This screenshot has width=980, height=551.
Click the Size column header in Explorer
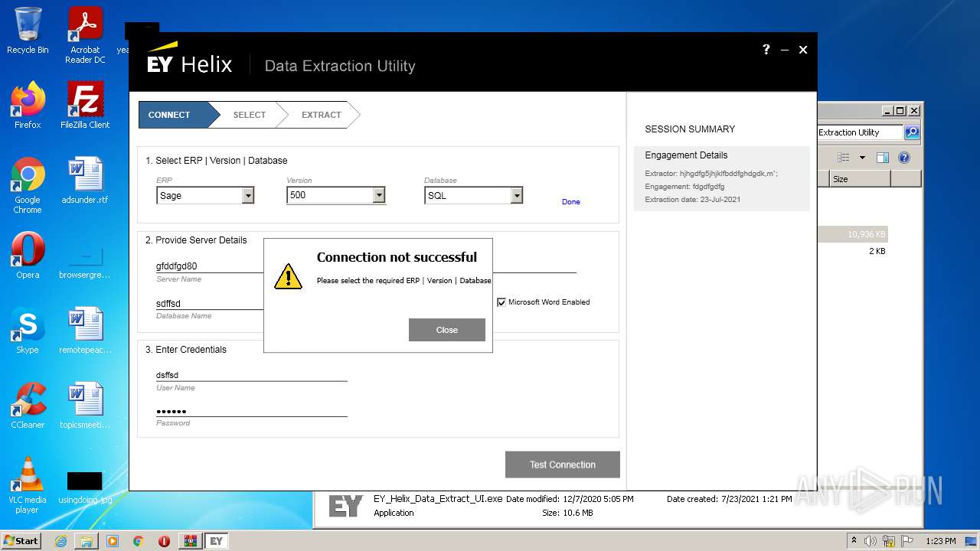pyautogui.click(x=861, y=179)
